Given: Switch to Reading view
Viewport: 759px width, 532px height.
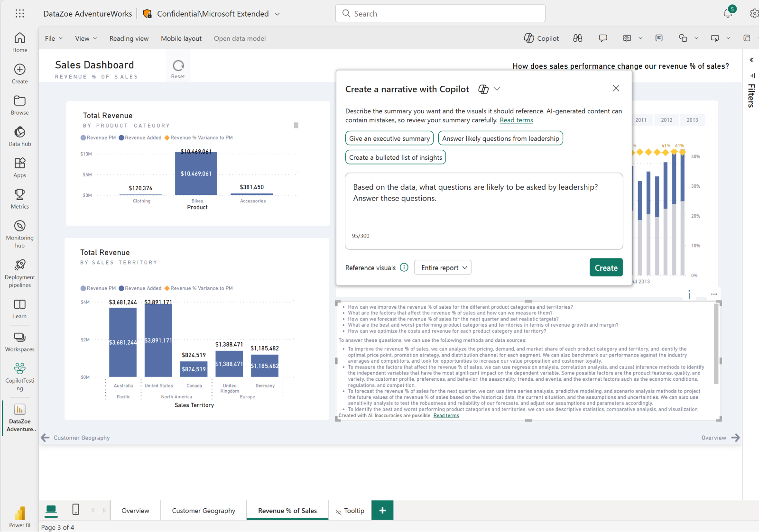Looking at the screenshot, I should coord(129,38).
